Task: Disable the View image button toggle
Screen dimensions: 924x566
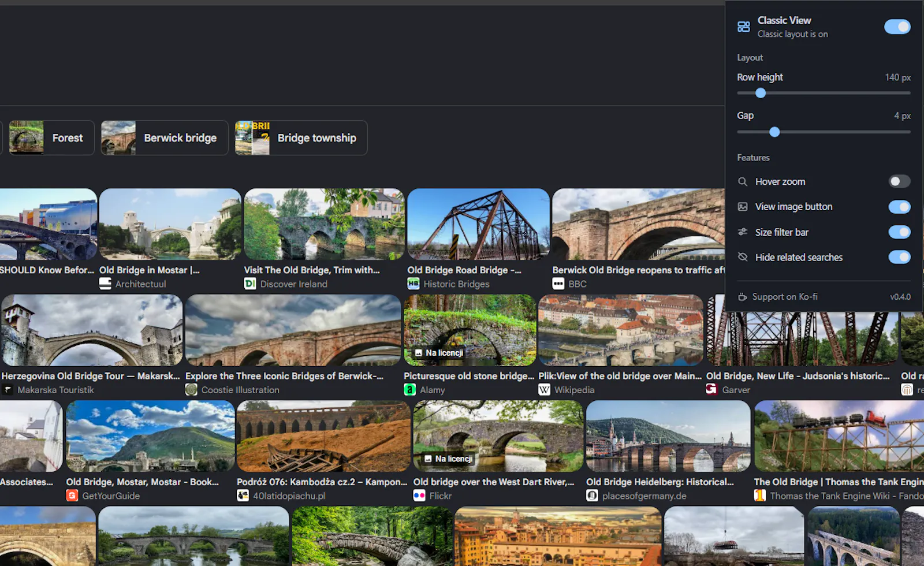Action: point(899,207)
